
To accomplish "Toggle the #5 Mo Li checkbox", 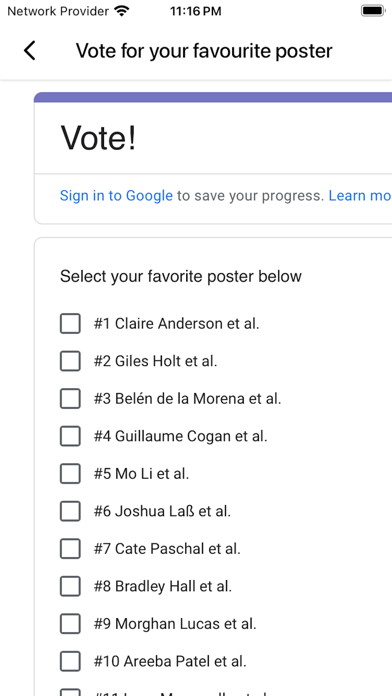I will tap(70, 474).
